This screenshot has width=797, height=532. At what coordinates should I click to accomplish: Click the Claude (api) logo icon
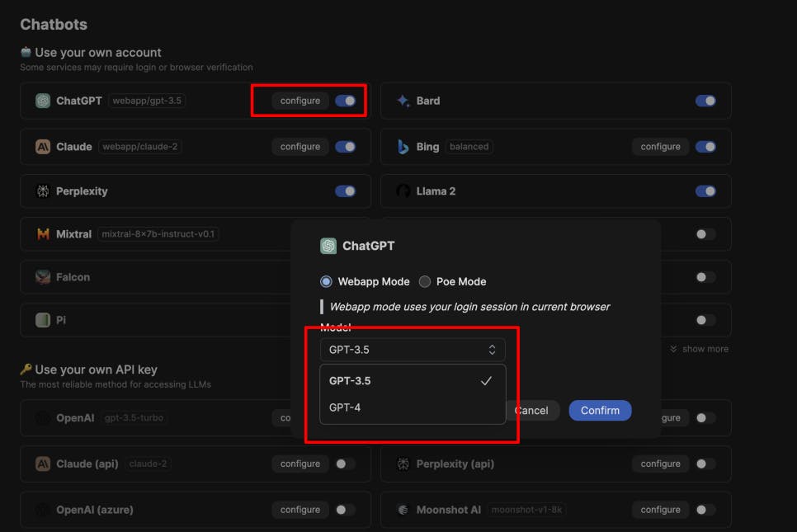coord(43,464)
